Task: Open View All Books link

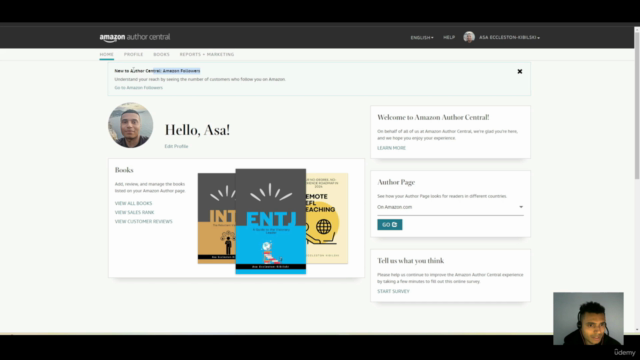Action: pos(133,203)
